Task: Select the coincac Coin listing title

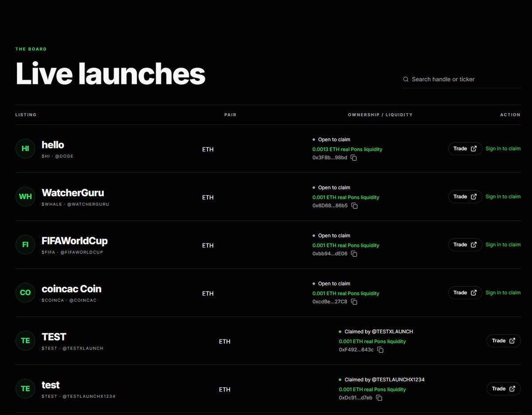Action: 71,289
